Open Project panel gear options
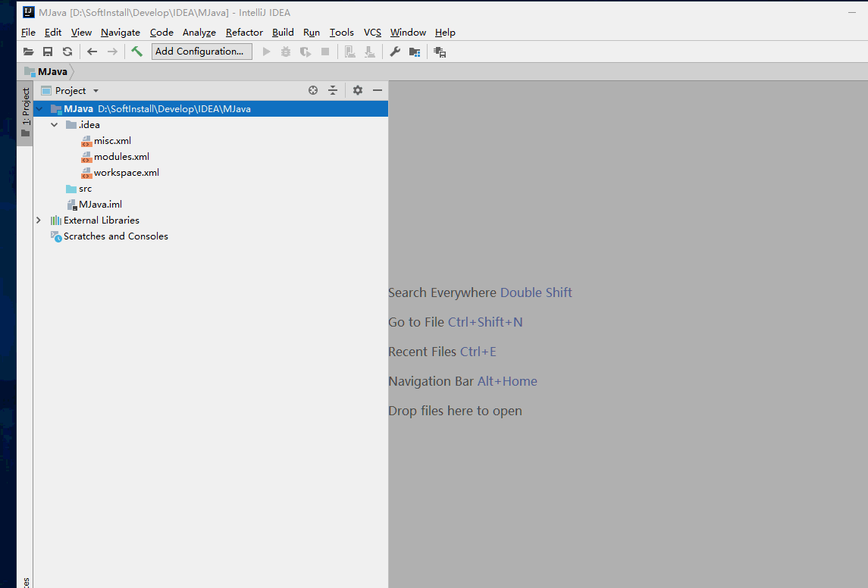 pos(358,90)
